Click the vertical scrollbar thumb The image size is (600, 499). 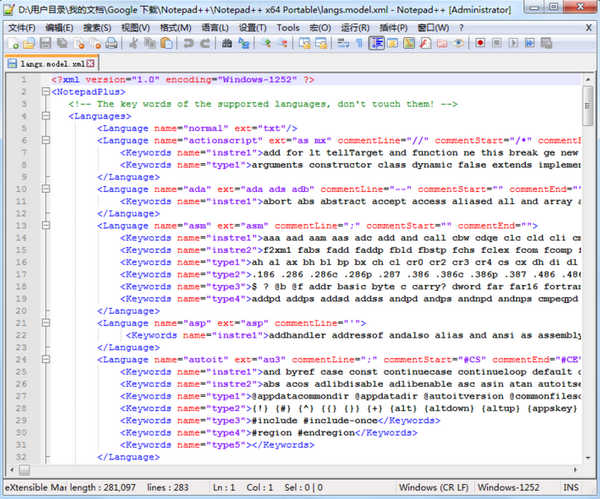[587, 106]
